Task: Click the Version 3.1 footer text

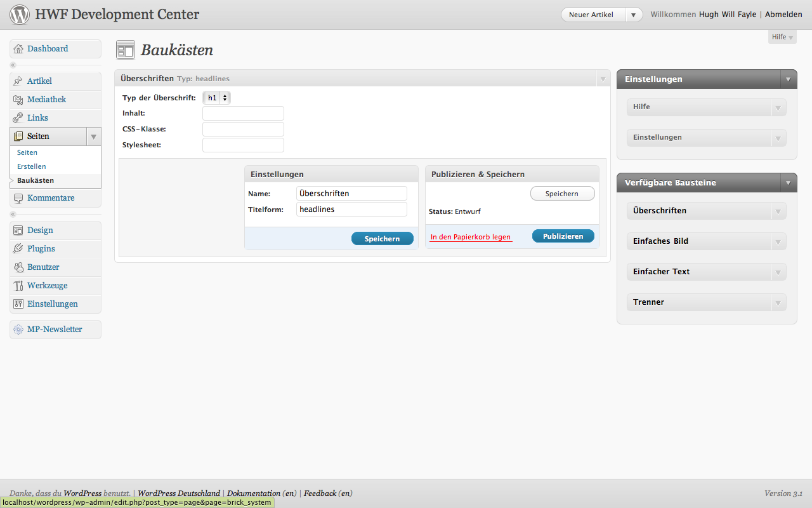Action: coord(783,493)
